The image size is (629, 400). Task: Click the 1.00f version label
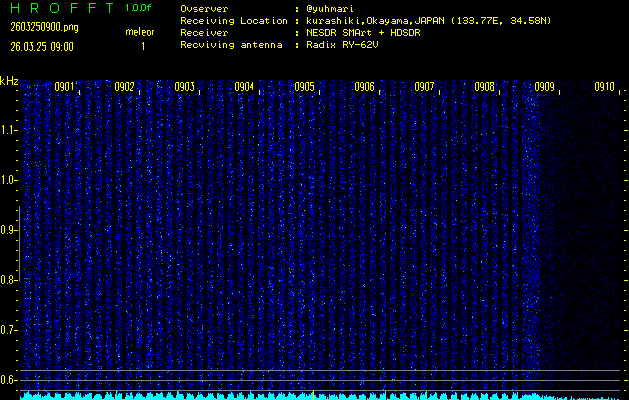[x=139, y=8]
